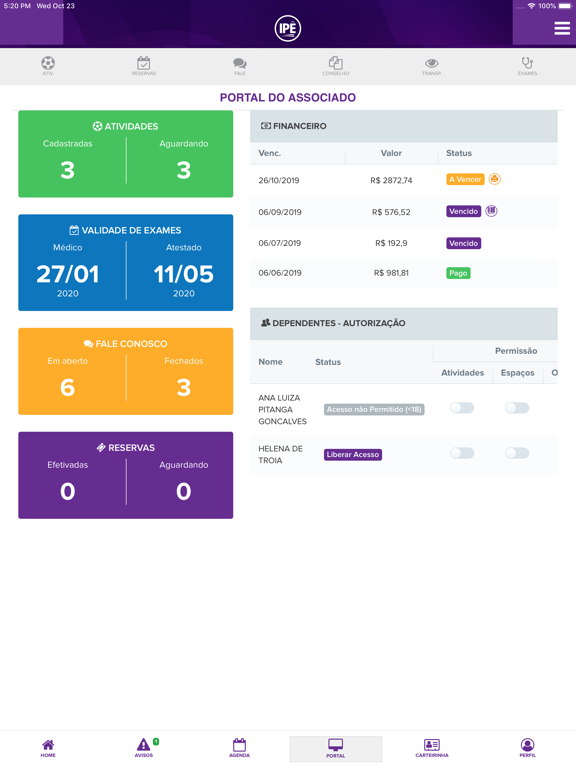Screen dimensions: 576x768
Task: Click the FINANCEIRO section header
Action: pyautogui.click(x=404, y=126)
